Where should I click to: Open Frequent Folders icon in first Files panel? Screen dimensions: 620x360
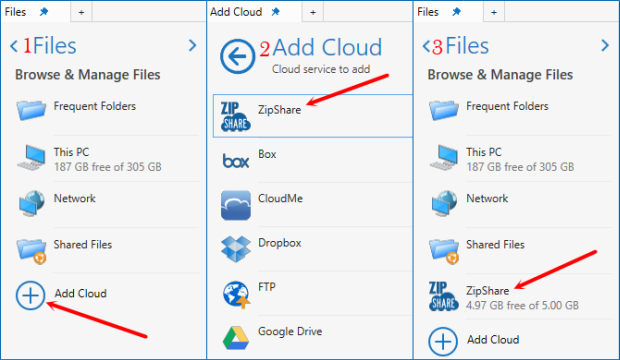point(31,110)
